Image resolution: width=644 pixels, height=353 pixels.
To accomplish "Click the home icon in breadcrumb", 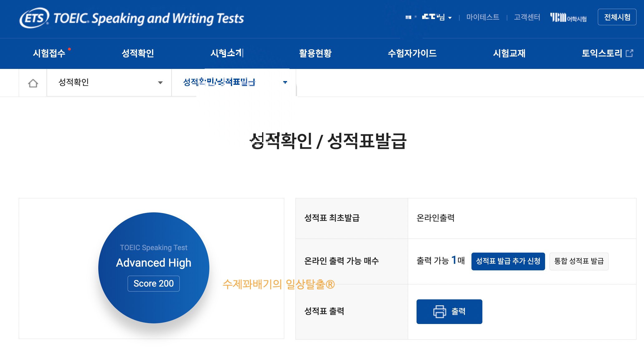I will (33, 83).
